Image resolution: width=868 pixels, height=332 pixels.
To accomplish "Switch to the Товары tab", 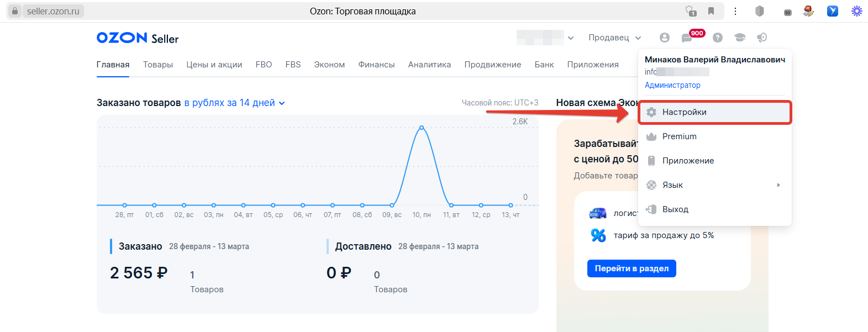I will (158, 65).
